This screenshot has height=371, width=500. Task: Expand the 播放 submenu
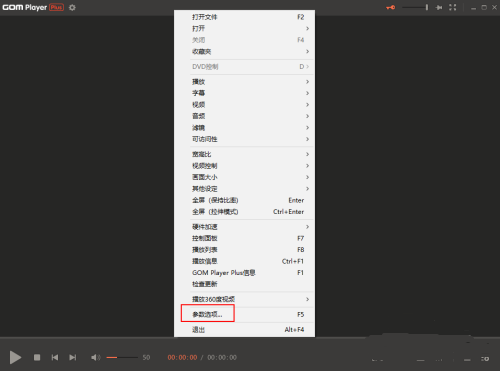coord(244,82)
